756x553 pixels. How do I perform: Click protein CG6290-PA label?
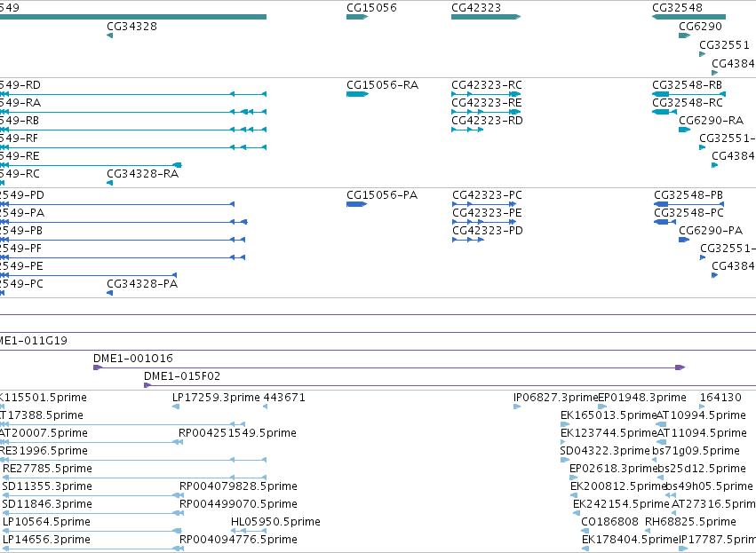pos(711,231)
